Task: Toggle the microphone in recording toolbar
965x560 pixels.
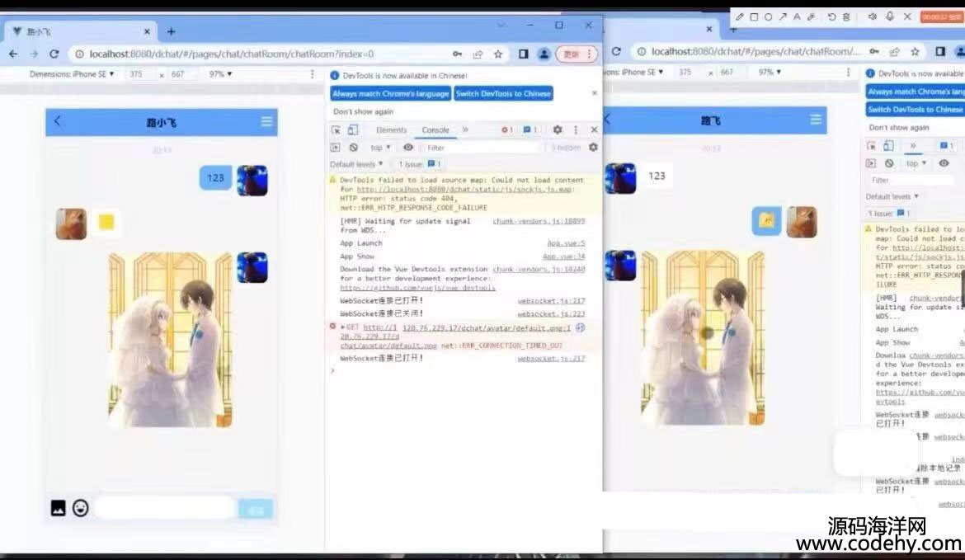Action: coord(890,16)
